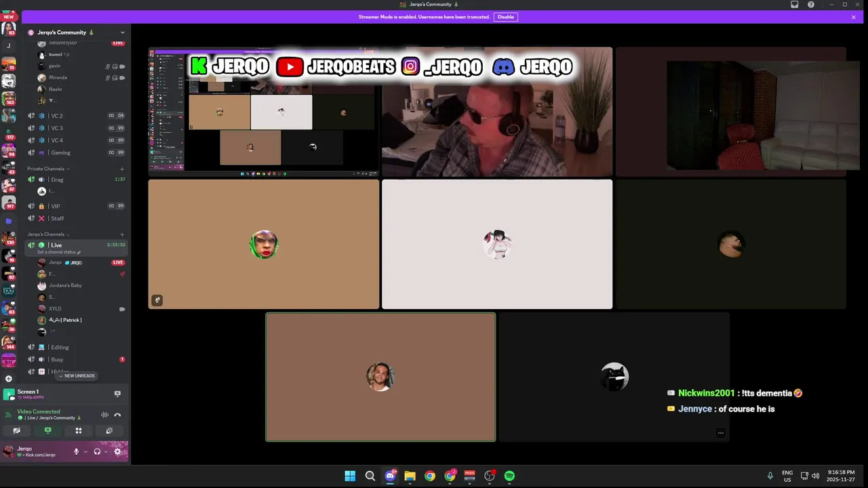
Task: Open Jerqo user profile panel
Action: click(x=35, y=451)
